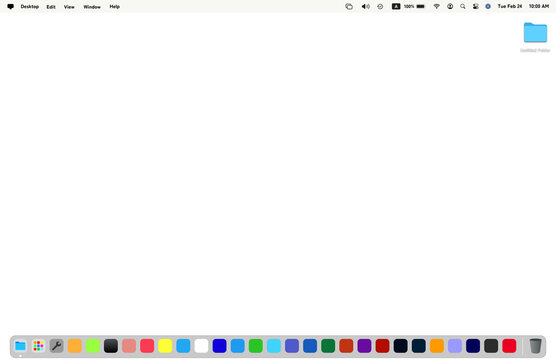This screenshot has height=360, width=556.
Task: Click the purple app icon in dock
Action: pyautogui.click(x=364, y=346)
